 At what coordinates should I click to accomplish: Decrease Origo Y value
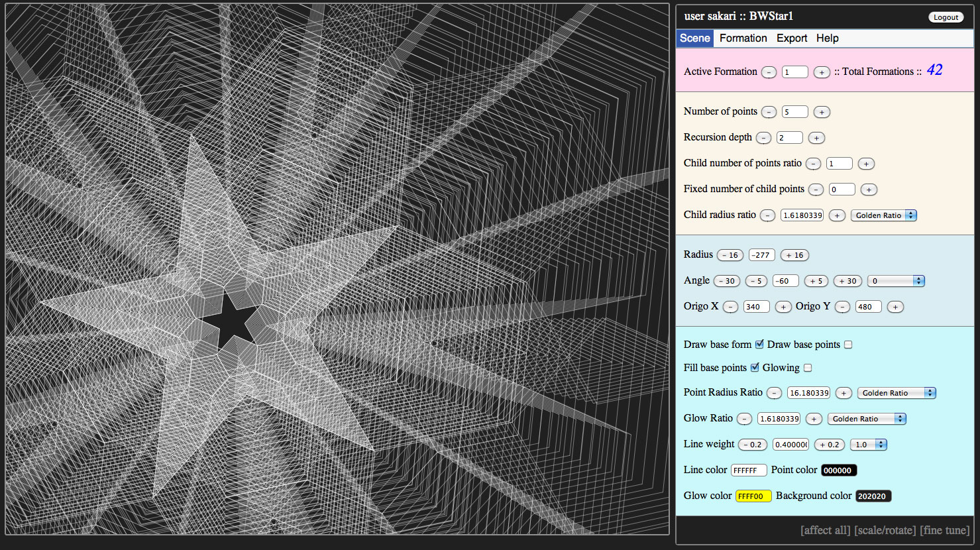(x=842, y=307)
